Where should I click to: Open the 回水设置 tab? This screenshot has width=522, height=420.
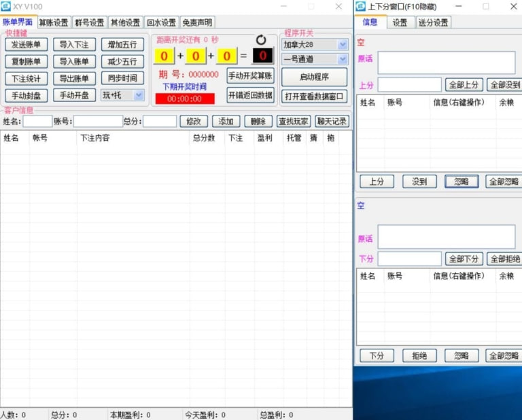[161, 22]
